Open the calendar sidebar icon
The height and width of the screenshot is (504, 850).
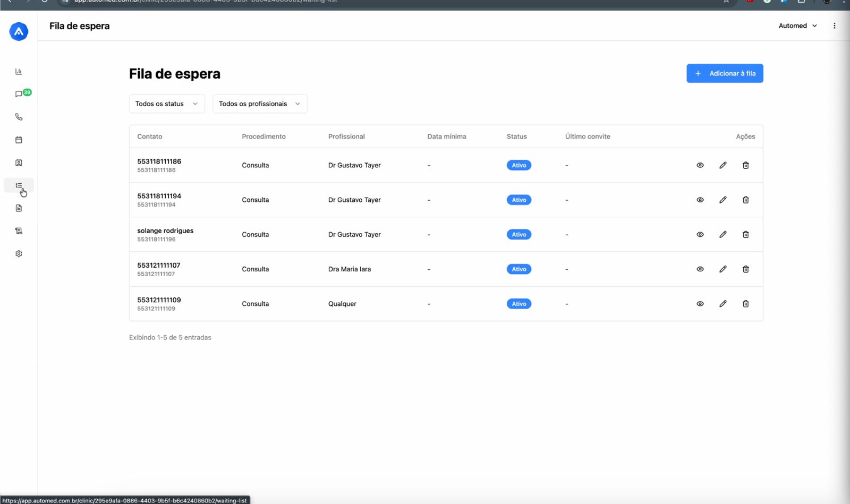click(19, 140)
